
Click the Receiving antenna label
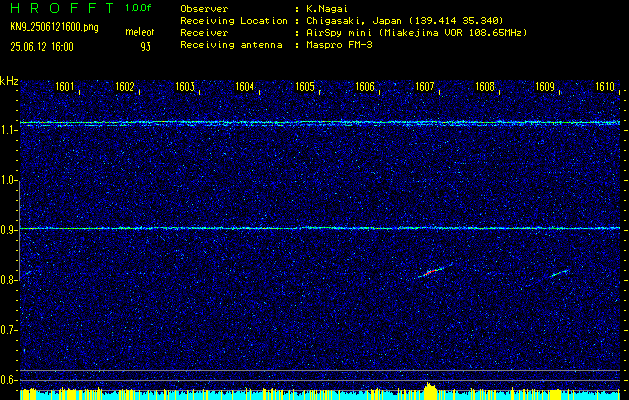(231, 45)
